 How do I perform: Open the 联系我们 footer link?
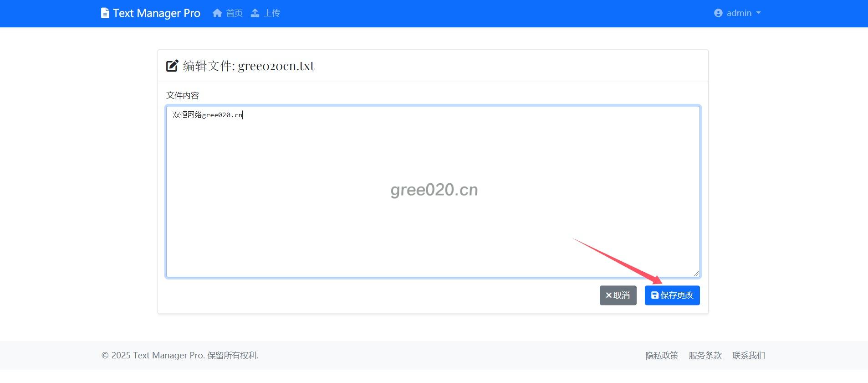coord(748,355)
